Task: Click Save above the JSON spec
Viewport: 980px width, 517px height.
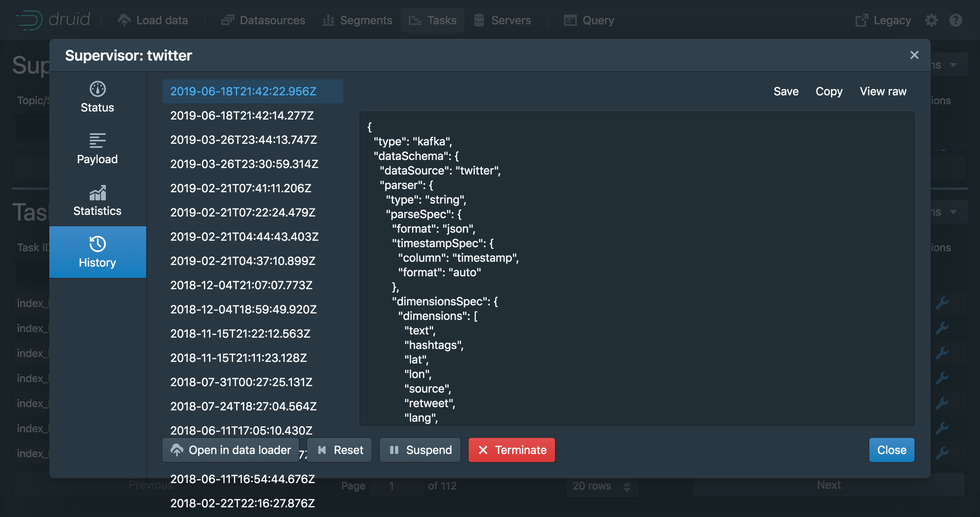Action: (786, 91)
